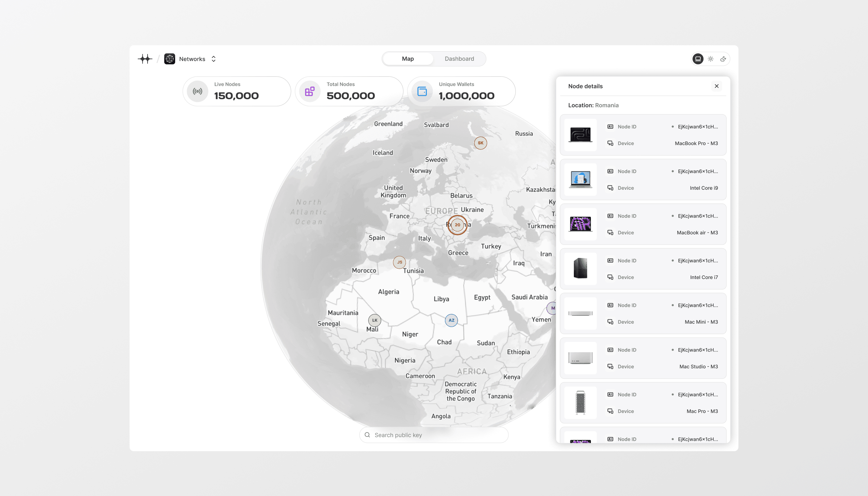Click Device icon in Mac Mini - M3 card
Image resolution: width=868 pixels, height=496 pixels.
point(610,322)
